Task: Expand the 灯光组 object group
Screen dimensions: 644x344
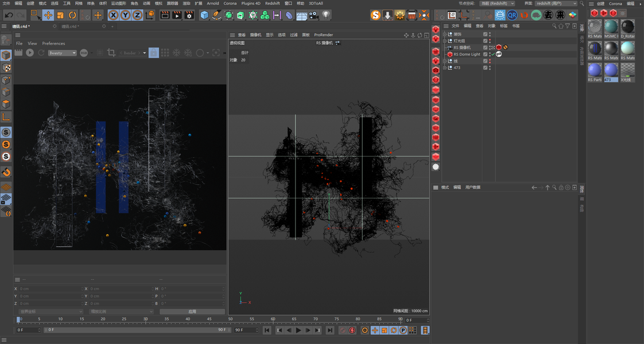Action: [445, 41]
